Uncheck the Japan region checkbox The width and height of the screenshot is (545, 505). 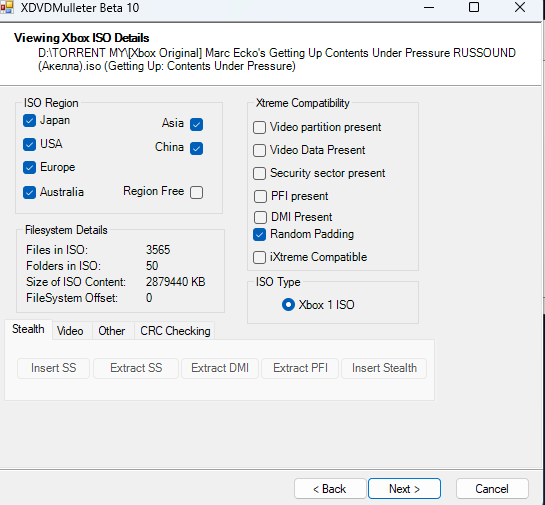(x=30, y=121)
